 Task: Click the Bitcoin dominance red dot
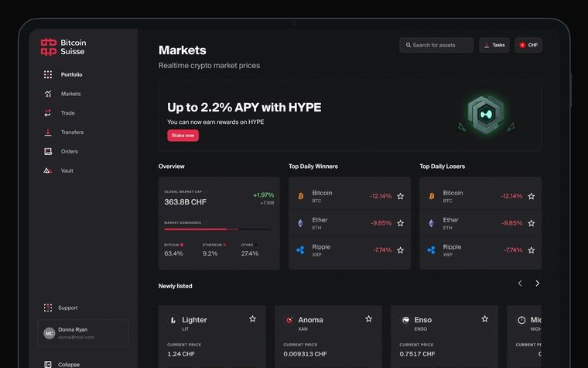click(x=182, y=245)
